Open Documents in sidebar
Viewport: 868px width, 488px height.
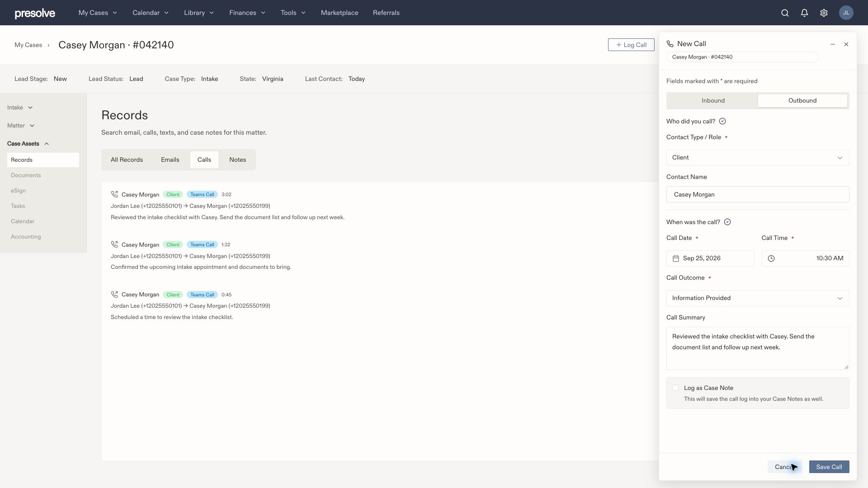(x=26, y=175)
